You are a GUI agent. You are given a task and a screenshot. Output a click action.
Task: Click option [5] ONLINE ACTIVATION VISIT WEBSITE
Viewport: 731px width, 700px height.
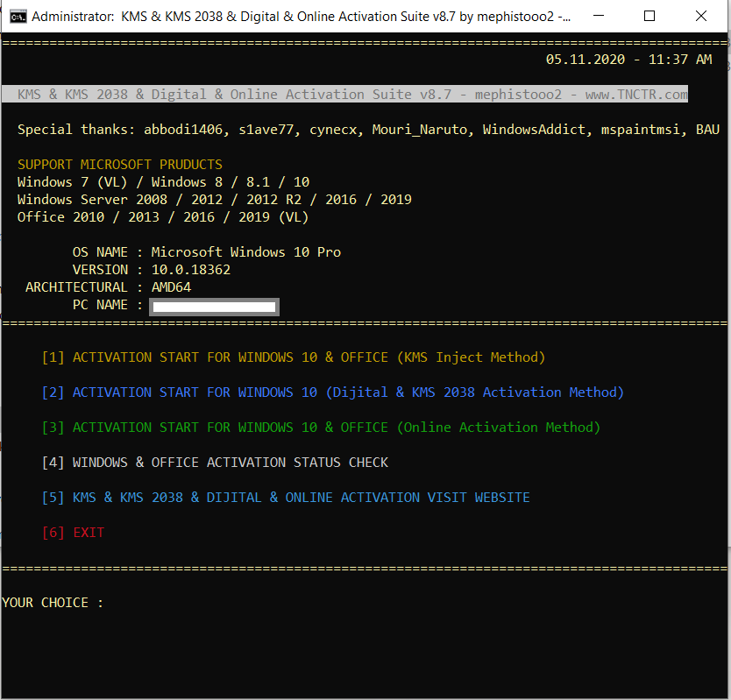[x=286, y=498]
